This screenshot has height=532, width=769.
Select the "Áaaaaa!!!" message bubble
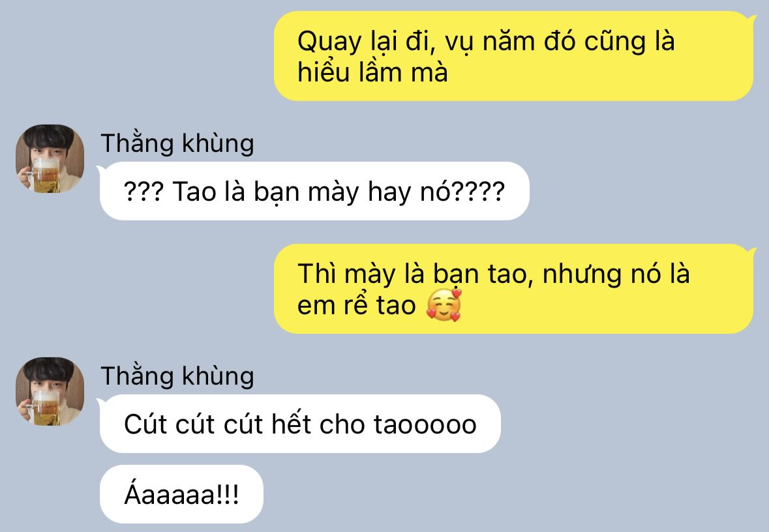(181, 494)
